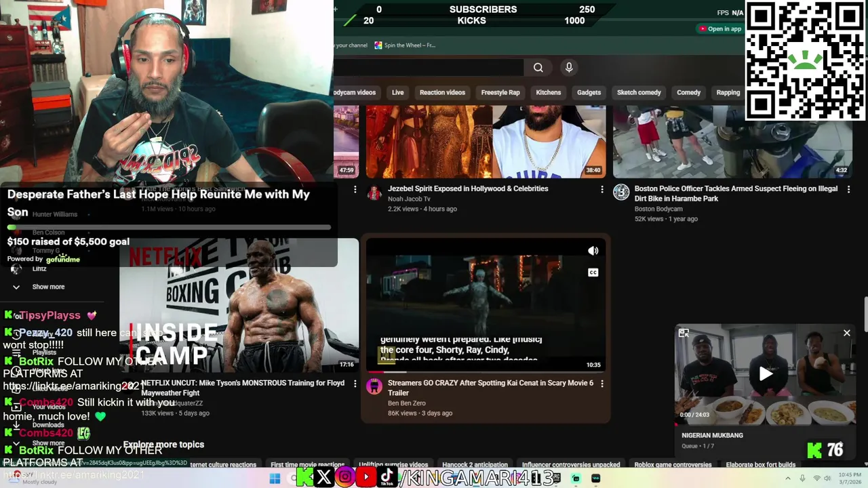Screen dimensions: 868x488
Task: Open the Windows Start menu
Action: click(x=275, y=479)
